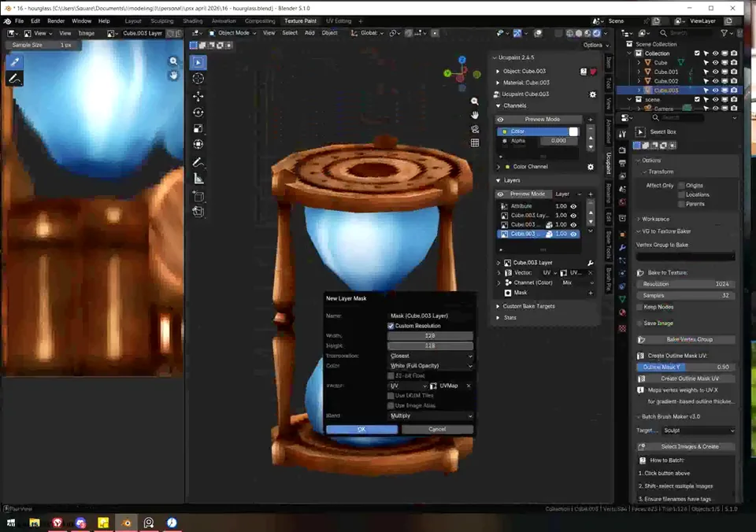Open Ucupaint settings gear next to Ucupaint Cube.003
Screen dimensions: 756x532
(592, 94)
